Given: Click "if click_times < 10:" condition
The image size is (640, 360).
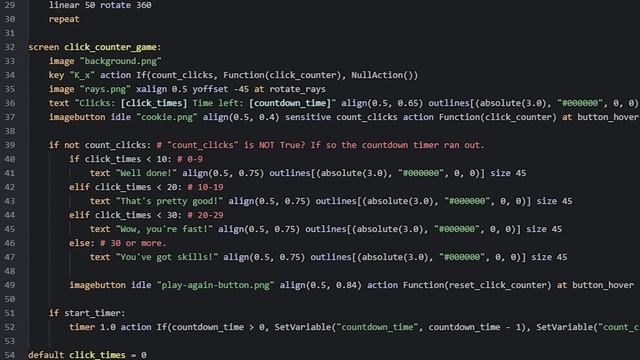Looking at the screenshot, I should coord(120,159).
